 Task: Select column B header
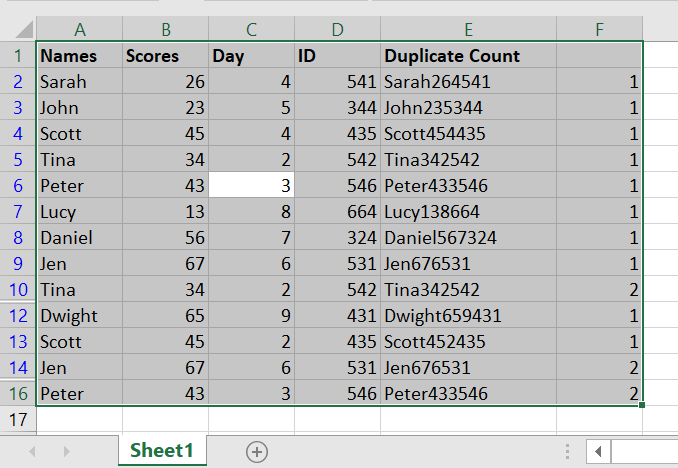tap(166, 29)
